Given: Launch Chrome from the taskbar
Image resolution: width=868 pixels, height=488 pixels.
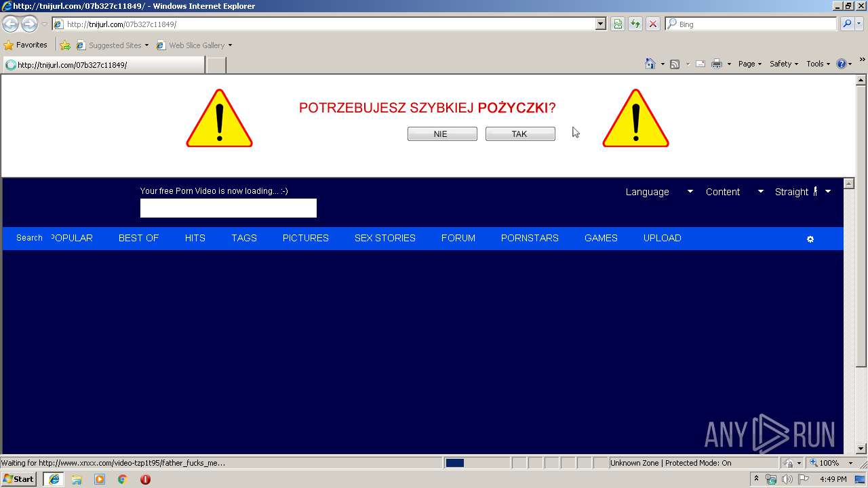Looking at the screenshot, I should point(122,479).
